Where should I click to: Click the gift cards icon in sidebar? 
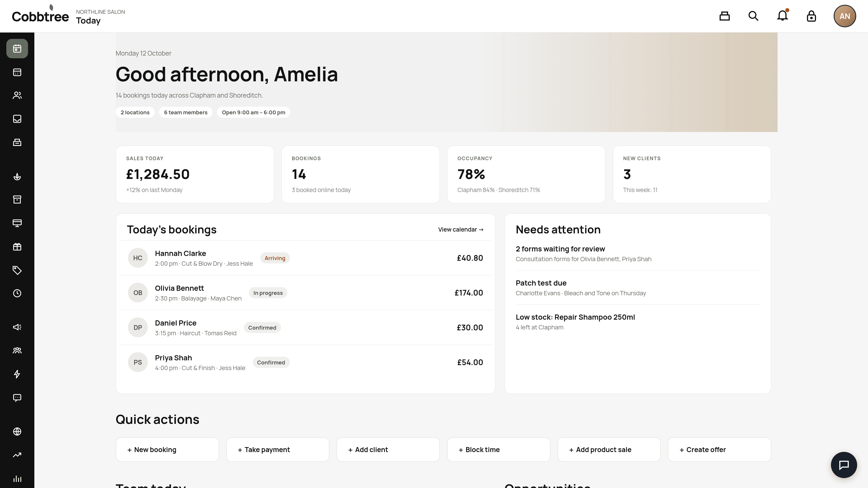17,247
